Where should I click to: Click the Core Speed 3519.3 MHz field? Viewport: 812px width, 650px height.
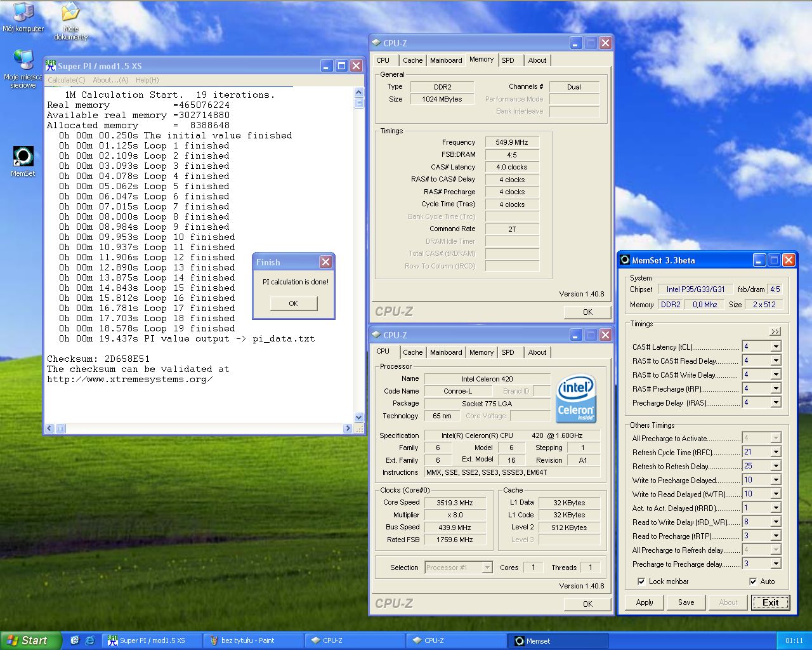[455, 502]
